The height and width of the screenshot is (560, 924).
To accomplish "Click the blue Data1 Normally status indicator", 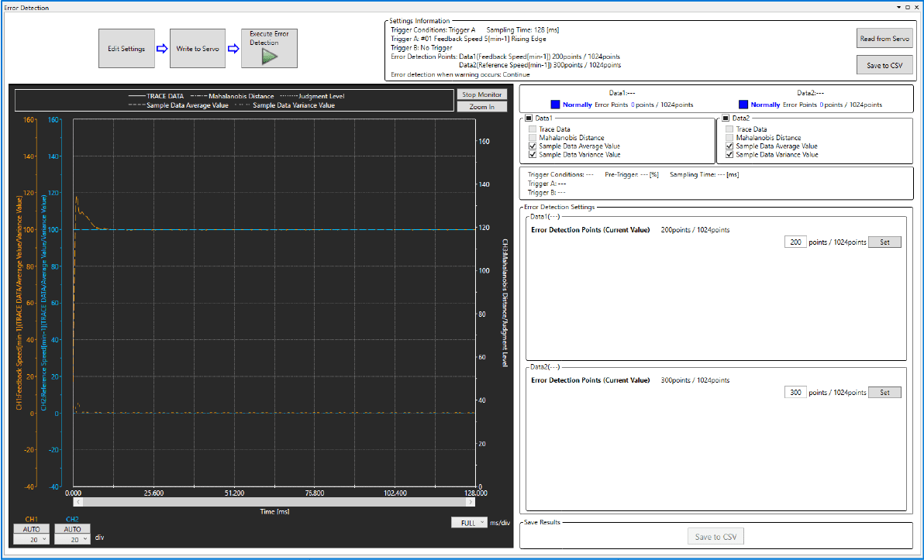I will (x=555, y=104).
